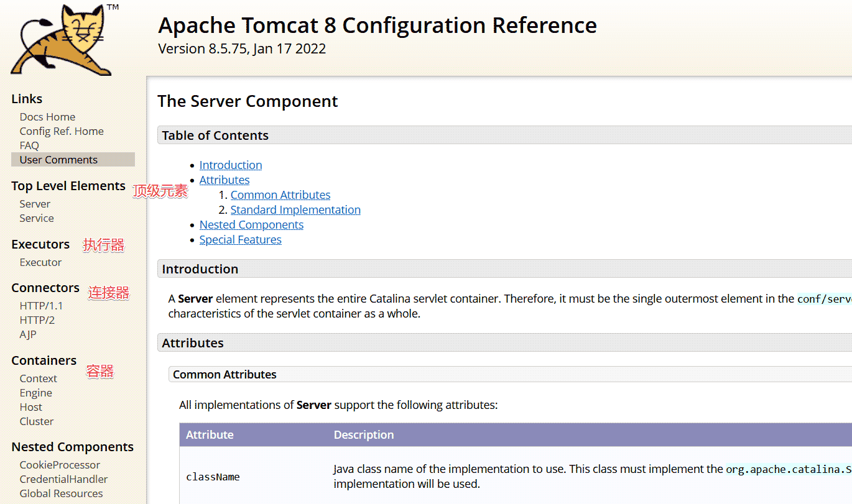Open the HTTP/1.1 connector page
The height and width of the screenshot is (504, 852).
(41, 306)
